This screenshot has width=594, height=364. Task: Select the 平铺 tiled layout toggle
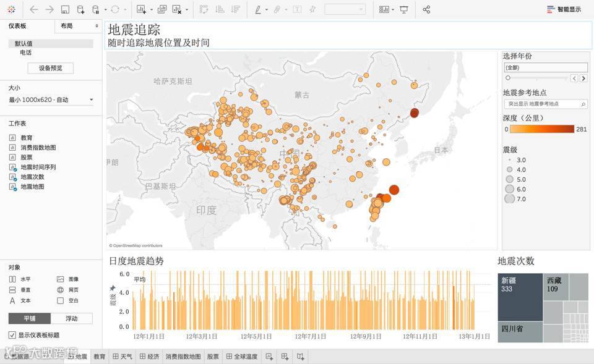point(30,319)
